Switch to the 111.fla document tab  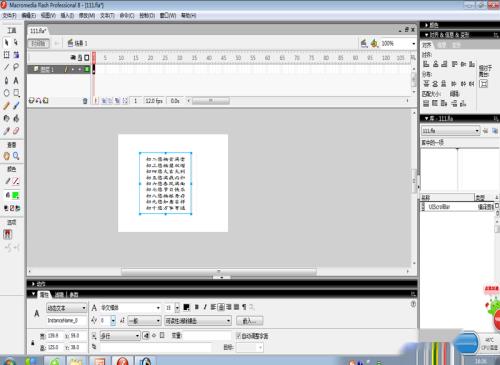pyautogui.click(x=38, y=31)
